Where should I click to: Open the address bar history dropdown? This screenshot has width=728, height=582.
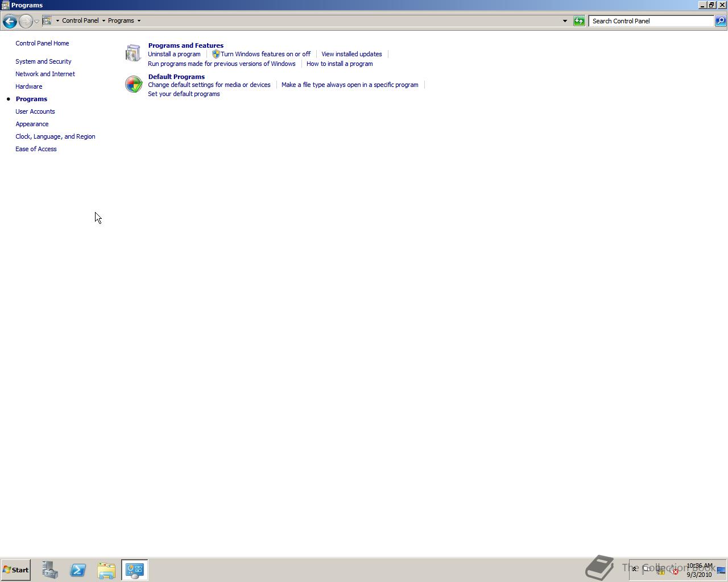tap(565, 21)
